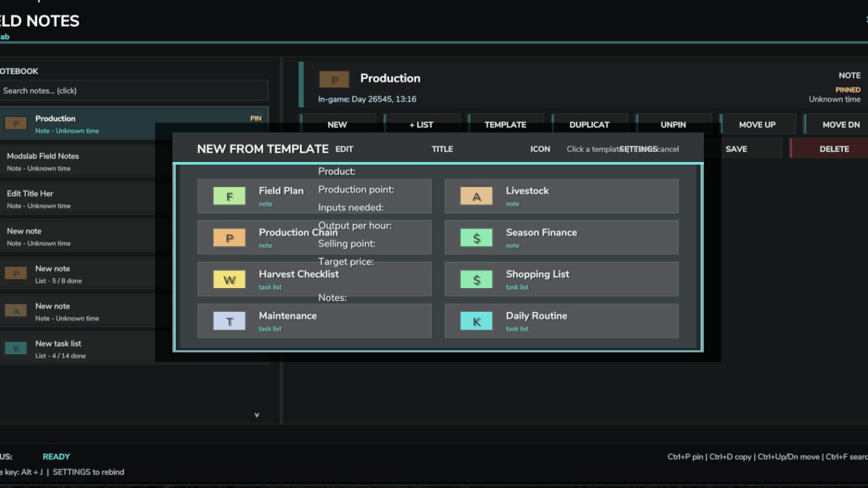Click the Livestock template name
Viewport: 868px width, 488px height.
point(527,190)
